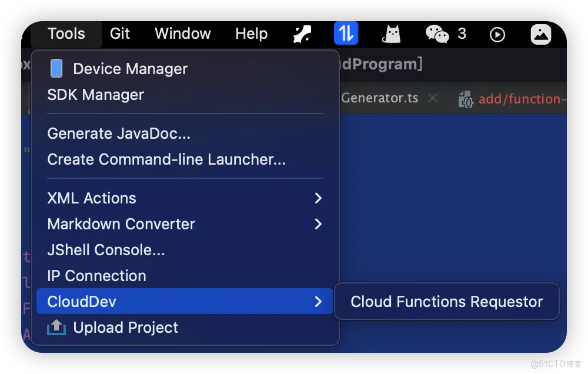Click the picture icon in the menu bar
This screenshot has width=588, height=374.
(x=541, y=34)
